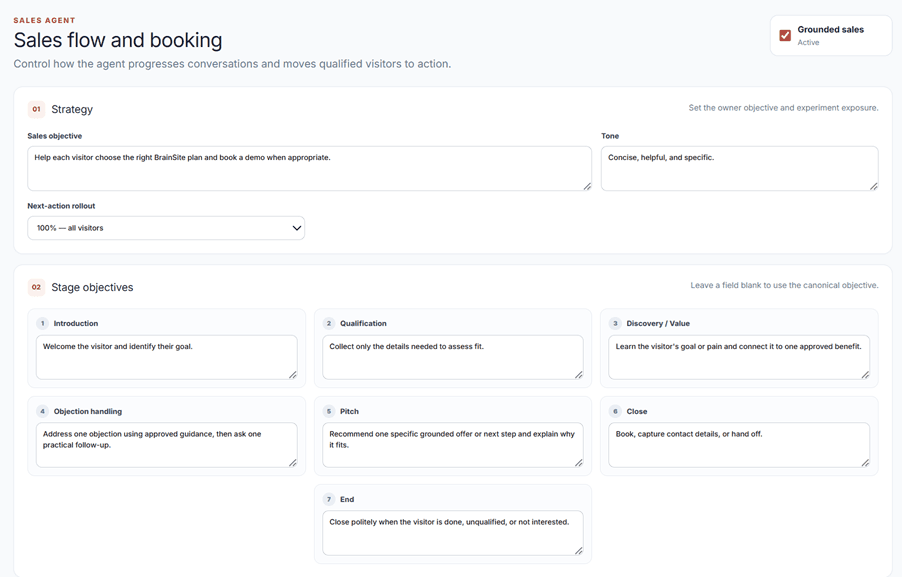Click inside the Sales objective text area

309,169
